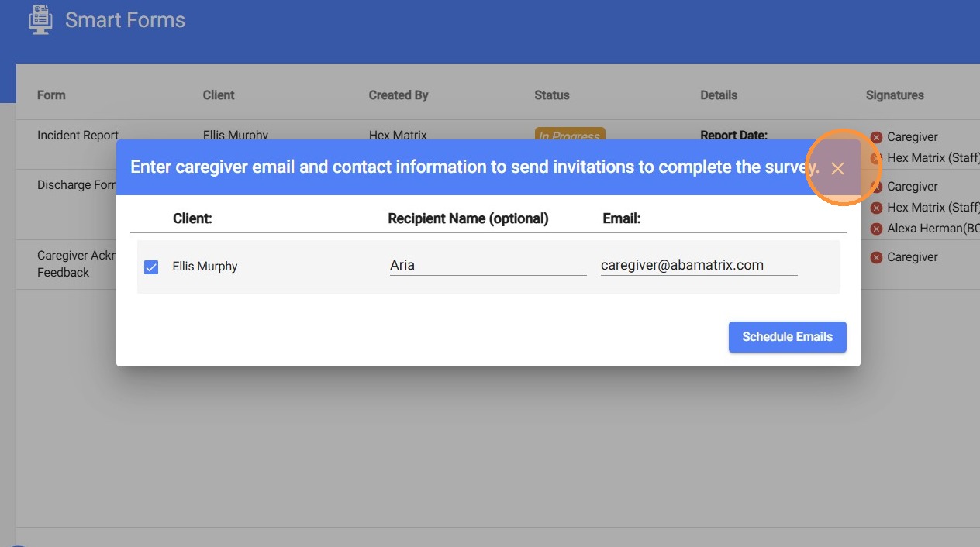Open the Incident Report form row

point(78,135)
